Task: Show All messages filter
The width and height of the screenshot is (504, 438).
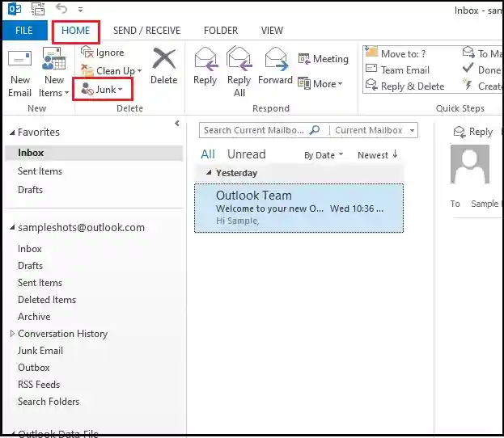Action: point(208,154)
